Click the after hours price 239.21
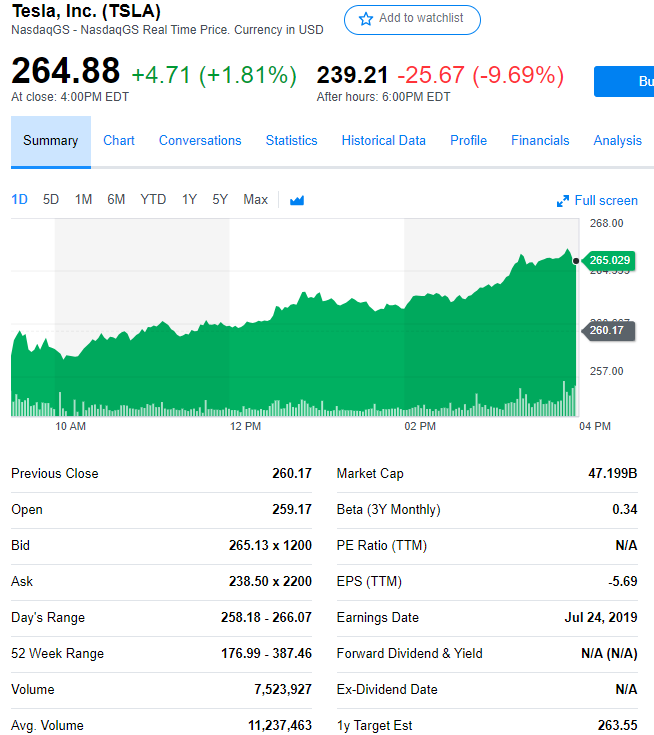This screenshot has width=654, height=735. point(353,75)
